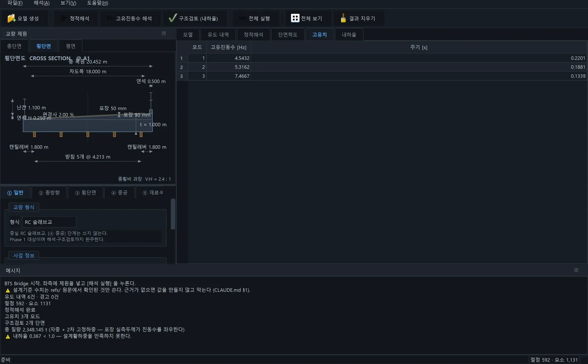
Task: Select the period cell 0.2201
Action: 419,58
